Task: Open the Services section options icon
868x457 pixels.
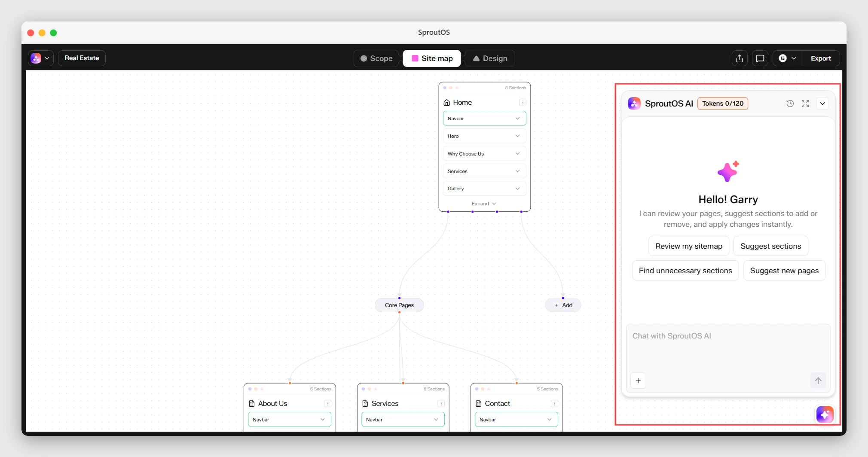Action: tap(440, 404)
